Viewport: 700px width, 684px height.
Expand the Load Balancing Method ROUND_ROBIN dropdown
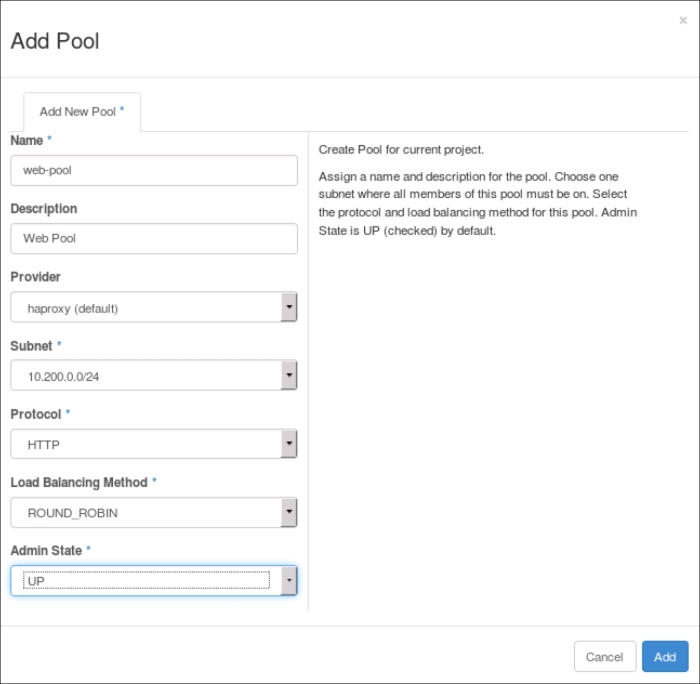pos(154,513)
